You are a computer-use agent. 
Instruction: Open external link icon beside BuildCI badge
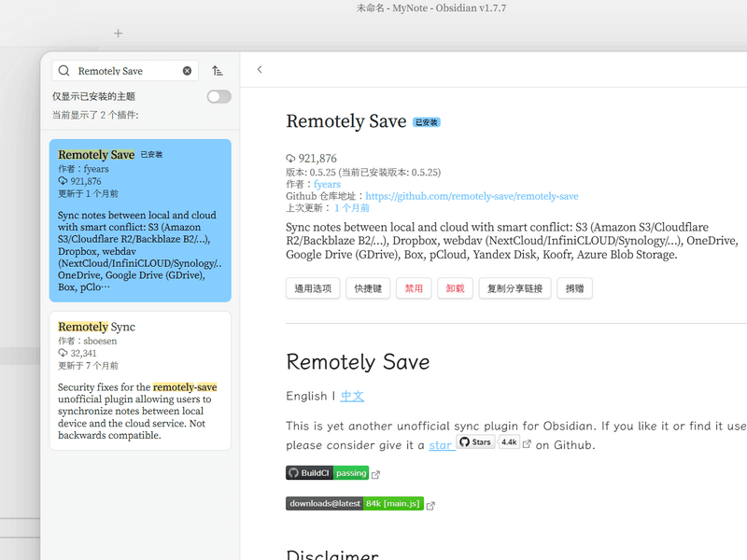376,474
